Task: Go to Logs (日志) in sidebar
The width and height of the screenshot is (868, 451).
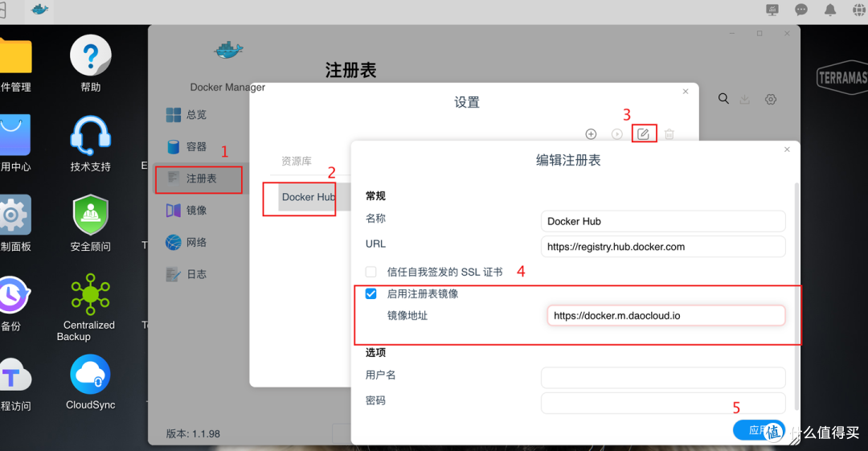Action: coord(197,274)
